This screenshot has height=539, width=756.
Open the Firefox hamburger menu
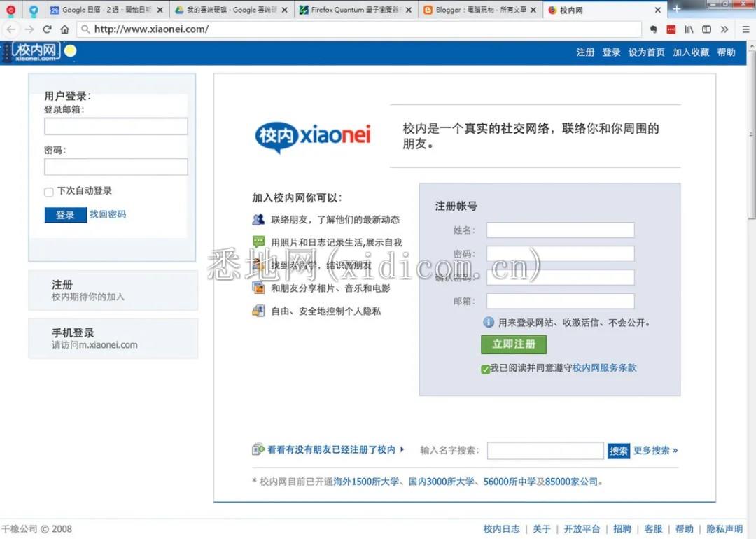point(746,29)
